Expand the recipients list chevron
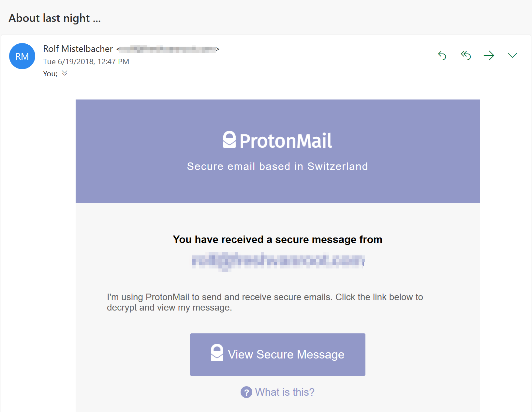Image resolution: width=532 pixels, height=412 pixels. pos(65,73)
